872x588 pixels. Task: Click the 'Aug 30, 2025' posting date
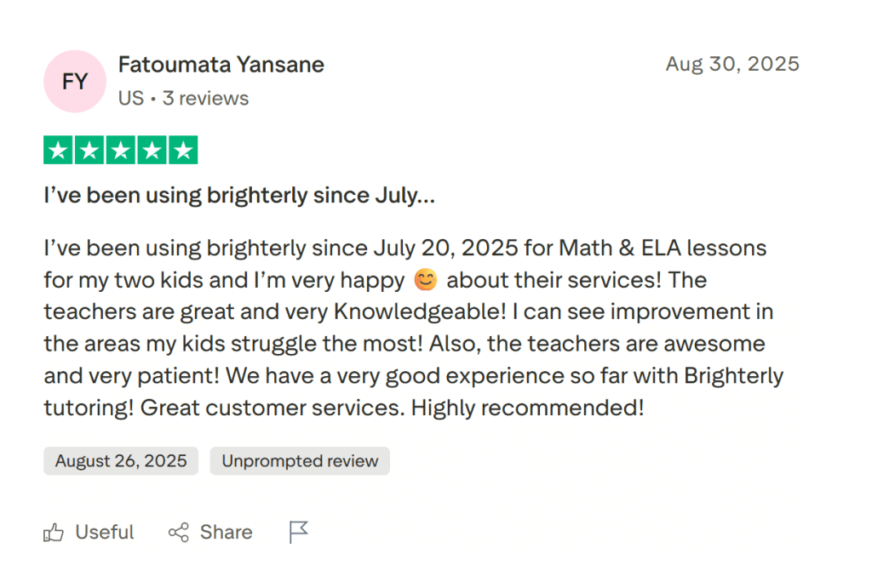click(x=732, y=63)
